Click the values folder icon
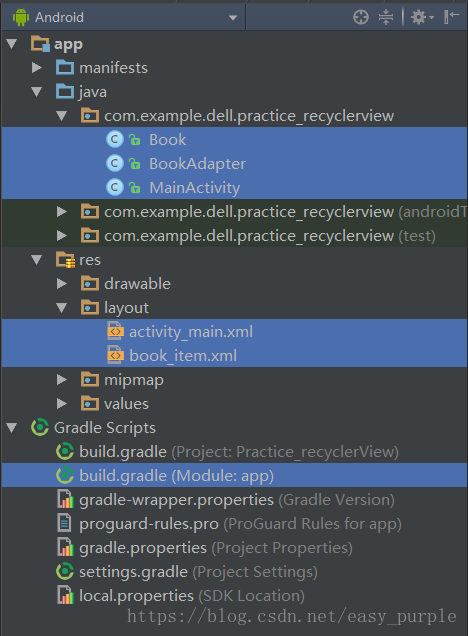468x636 pixels. [90, 404]
